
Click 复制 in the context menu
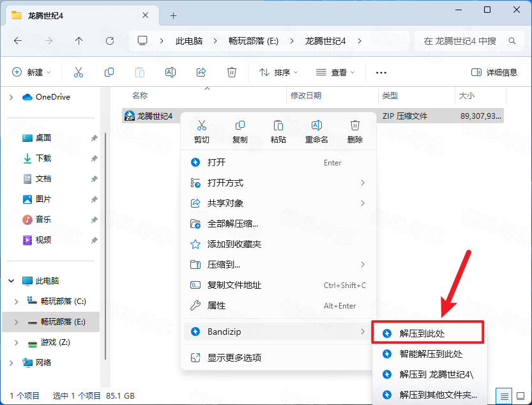point(240,132)
